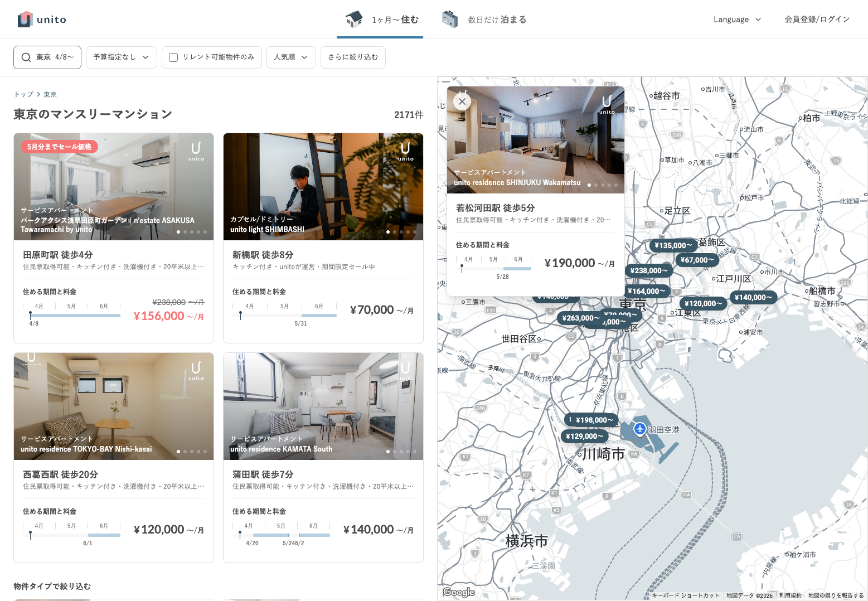Open the TOKYO-BAY Nishi-kasai listing photo

114,406
